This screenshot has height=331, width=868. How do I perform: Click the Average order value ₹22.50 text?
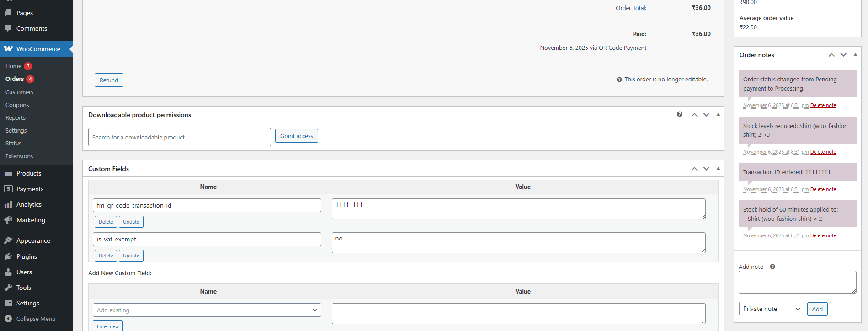748,27
